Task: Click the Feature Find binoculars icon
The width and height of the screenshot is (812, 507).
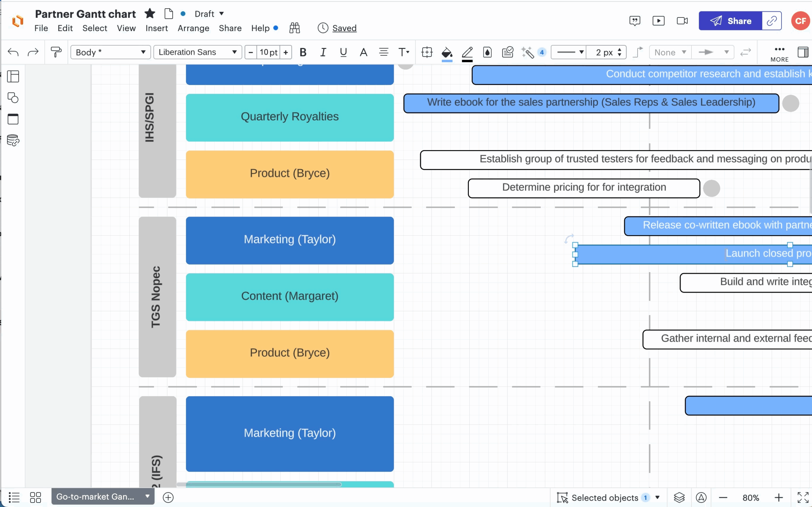Action: (x=294, y=28)
